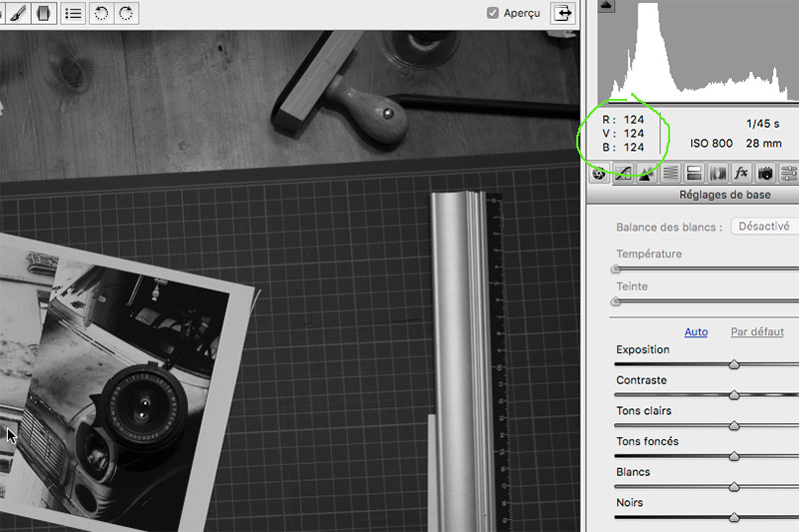799x532 pixels.
Task: Rotate image counterclockwise
Action: click(x=101, y=13)
